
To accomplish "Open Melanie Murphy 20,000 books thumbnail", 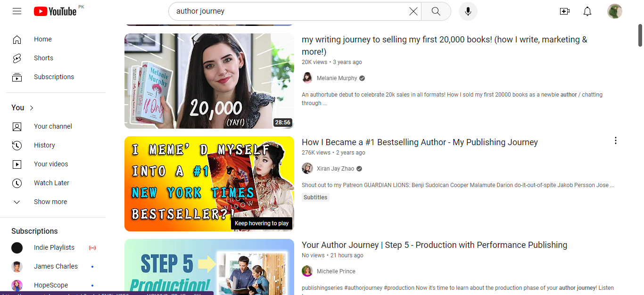I will (x=209, y=81).
